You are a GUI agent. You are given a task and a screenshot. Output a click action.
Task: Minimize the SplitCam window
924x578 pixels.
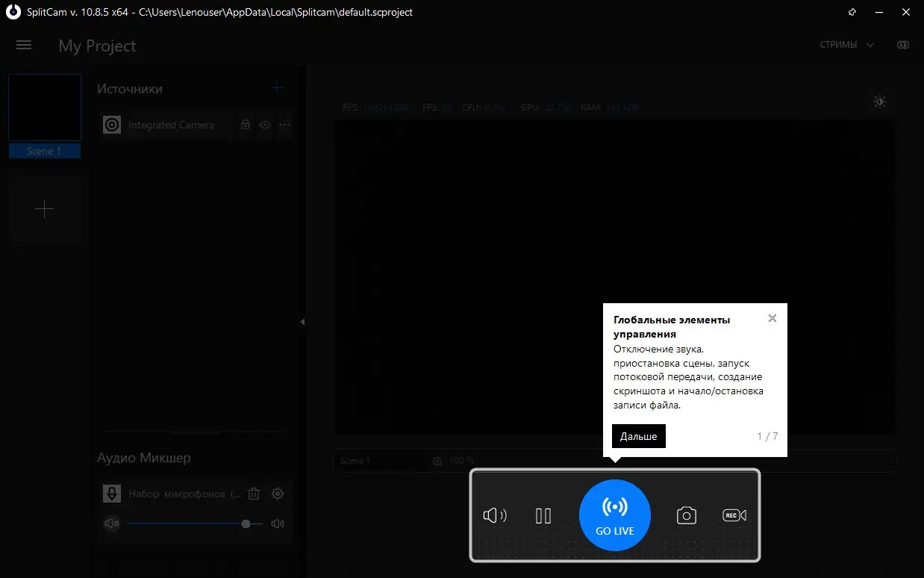(x=878, y=12)
